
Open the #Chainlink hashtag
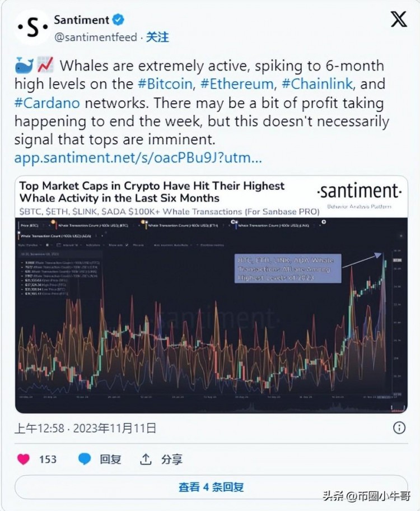point(317,83)
